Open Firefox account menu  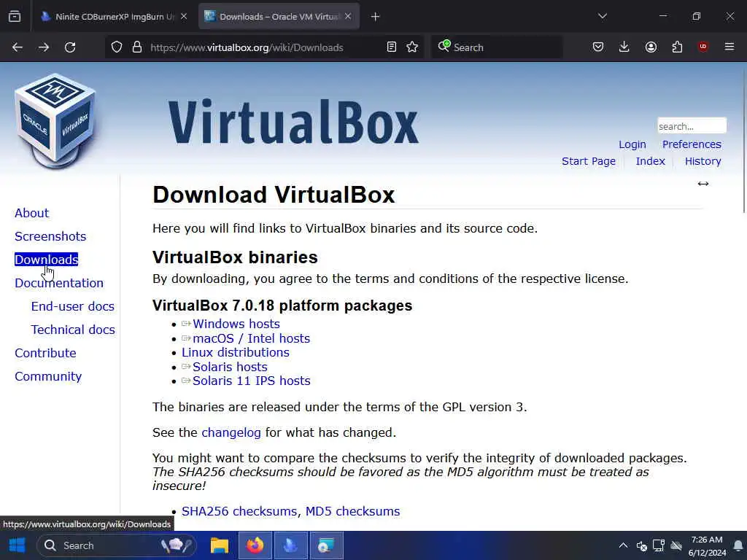pyautogui.click(x=651, y=47)
